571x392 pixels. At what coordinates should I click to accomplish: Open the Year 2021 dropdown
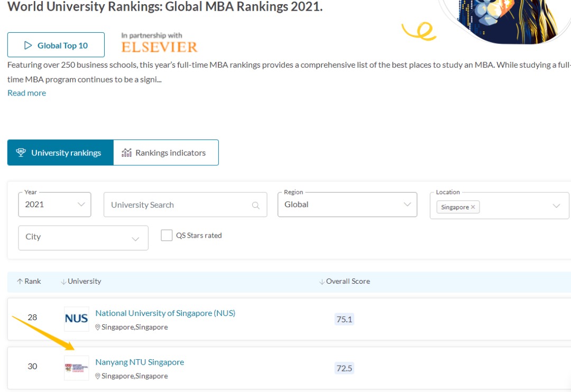[x=54, y=204]
